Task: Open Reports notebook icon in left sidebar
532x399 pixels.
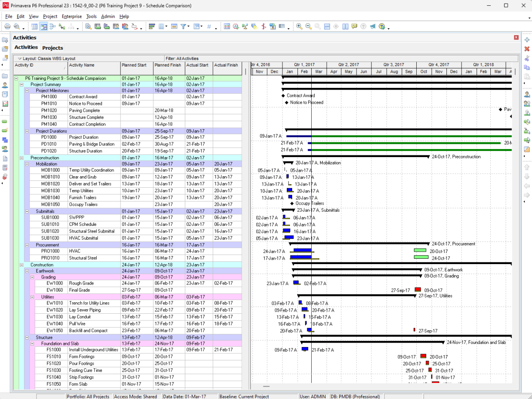Action: click(x=5, y=95)
